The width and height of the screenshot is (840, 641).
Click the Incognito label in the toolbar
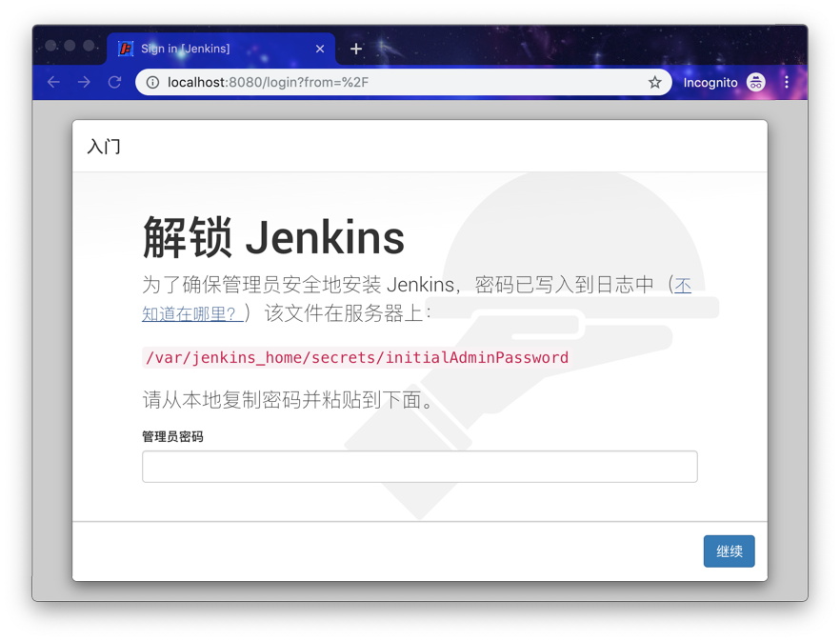coord(710,82)
